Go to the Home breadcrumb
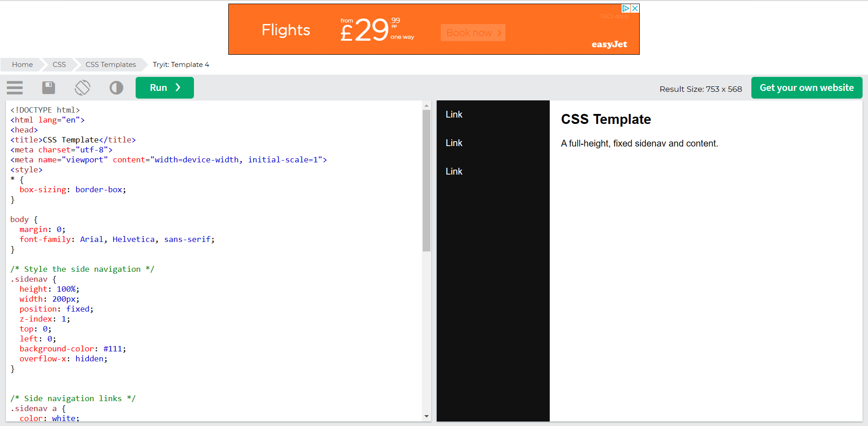 pyautogui.click(x=22, y=65)
